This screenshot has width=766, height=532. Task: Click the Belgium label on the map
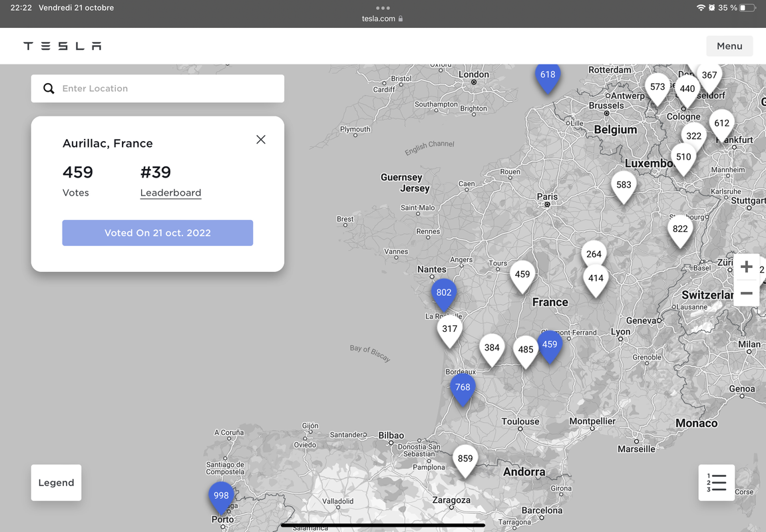coord(616,129)
